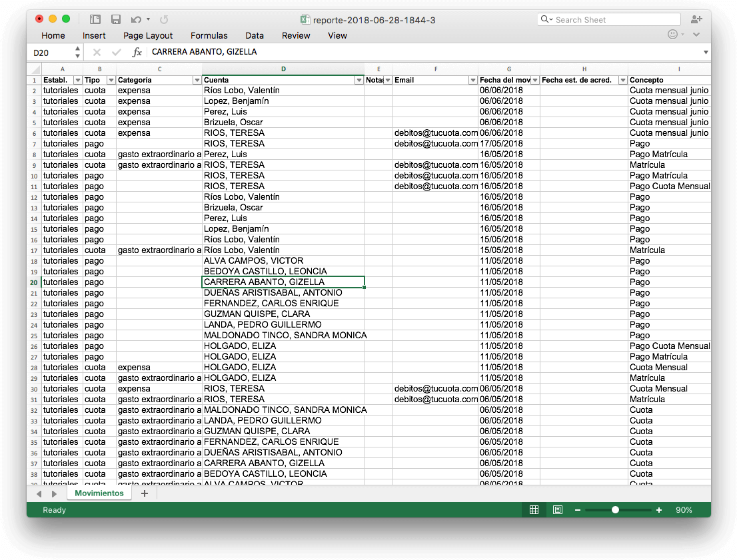The height and width of the screenshot is (560, 737).
Task: Open the Notas column filter dropdown
Action: click(388, 81)
